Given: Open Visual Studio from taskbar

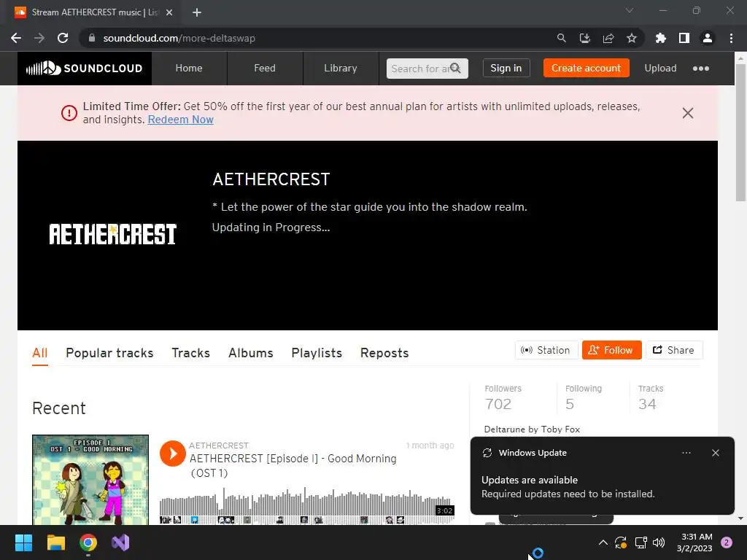Looking at the screenshot, I should [x=120, y=542].
